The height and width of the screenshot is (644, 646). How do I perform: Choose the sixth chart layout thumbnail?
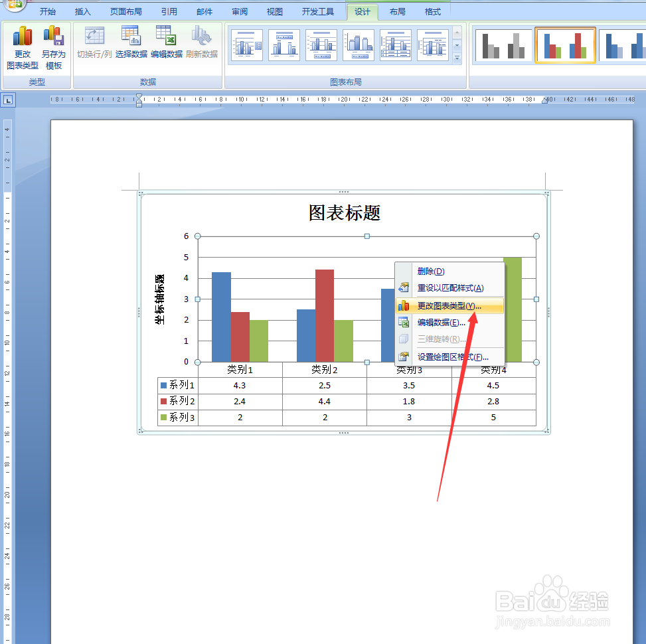tap(432, 45)
